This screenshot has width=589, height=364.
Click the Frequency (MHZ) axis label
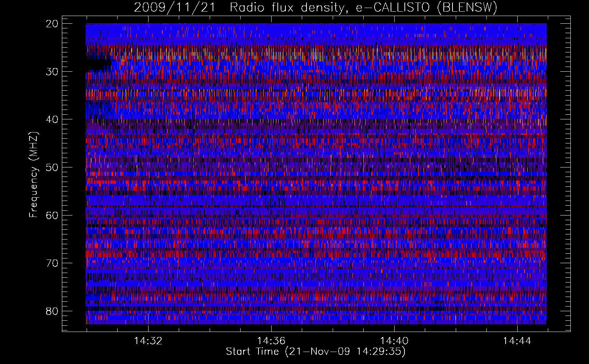[33, 175]
